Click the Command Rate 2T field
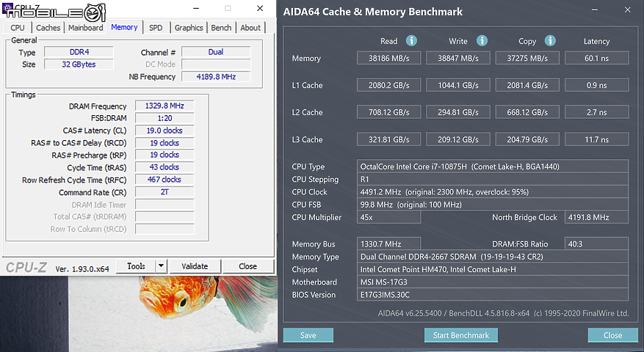The height and width of the screenshot is (352, 644). pyautogui.click(x=164, y=192)
